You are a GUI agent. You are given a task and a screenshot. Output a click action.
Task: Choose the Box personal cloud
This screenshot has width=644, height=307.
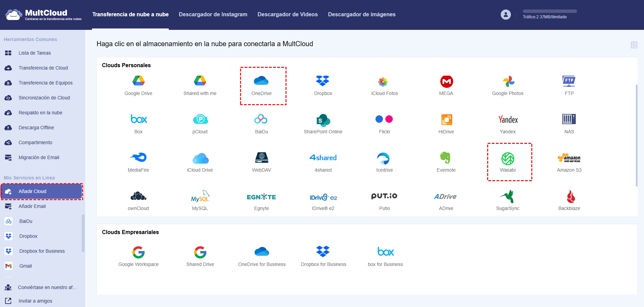point(138,124)
